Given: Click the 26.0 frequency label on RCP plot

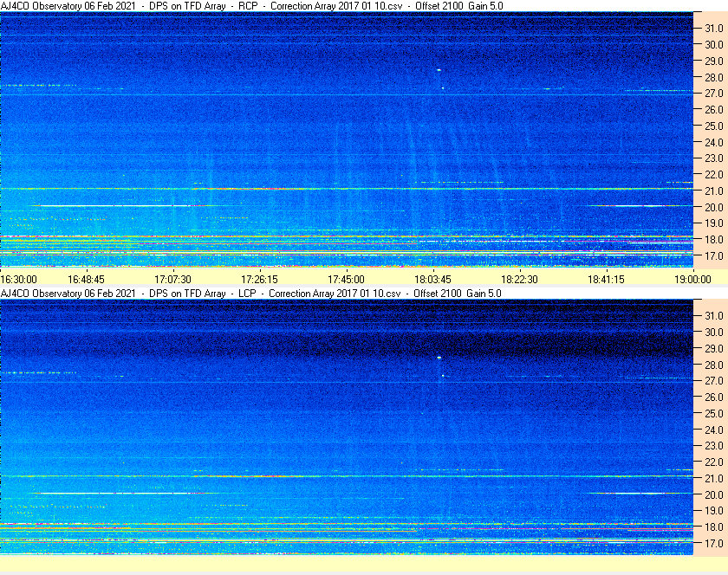Looking at the screenshot, I should [714, 109].
